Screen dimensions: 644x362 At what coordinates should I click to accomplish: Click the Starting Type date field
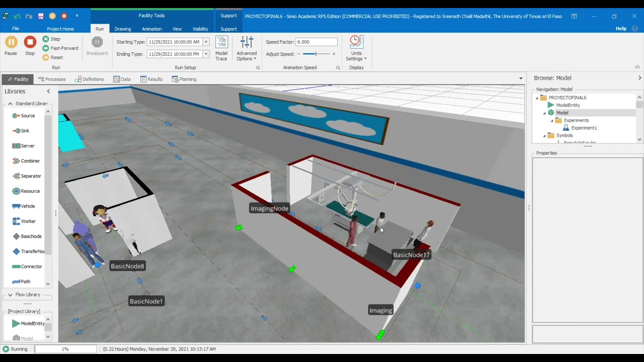coord(175,42)
